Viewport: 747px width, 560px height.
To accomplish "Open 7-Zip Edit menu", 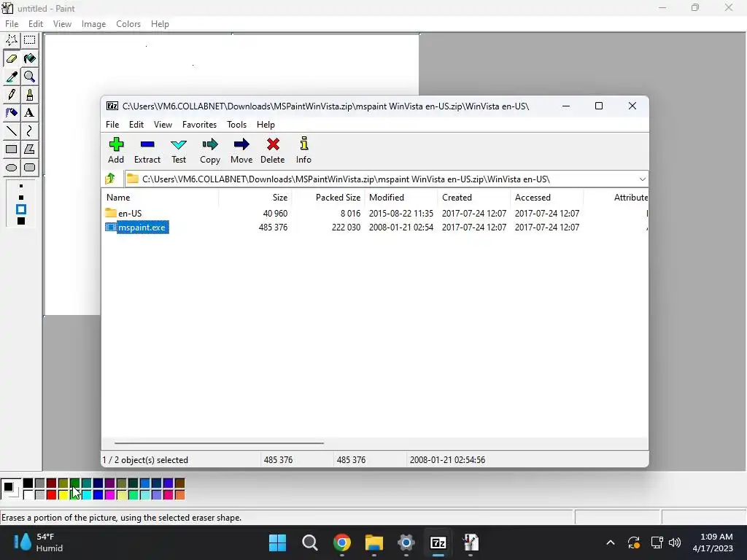I will 136,124.
